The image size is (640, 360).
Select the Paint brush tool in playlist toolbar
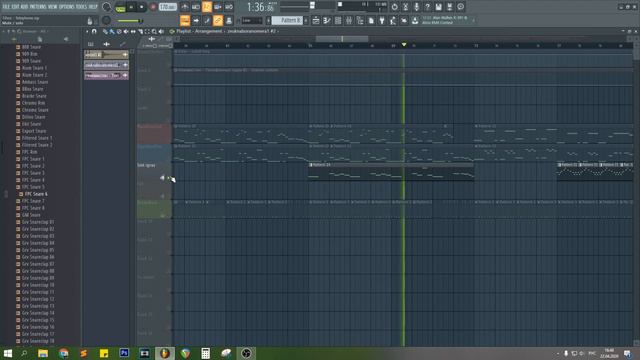coord(112,31)
